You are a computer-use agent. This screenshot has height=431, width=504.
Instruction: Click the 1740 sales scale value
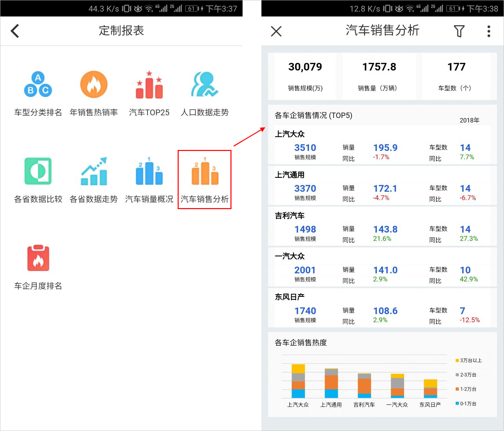click(305, 311)
